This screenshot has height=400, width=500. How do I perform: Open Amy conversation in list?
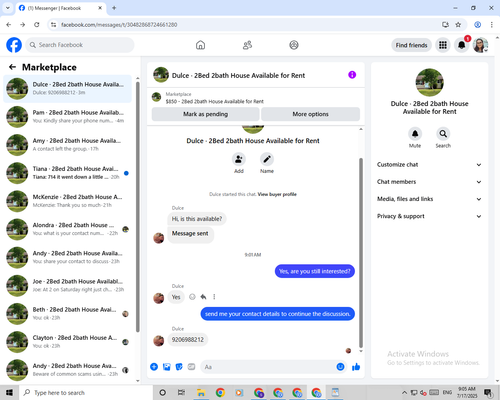68,145
